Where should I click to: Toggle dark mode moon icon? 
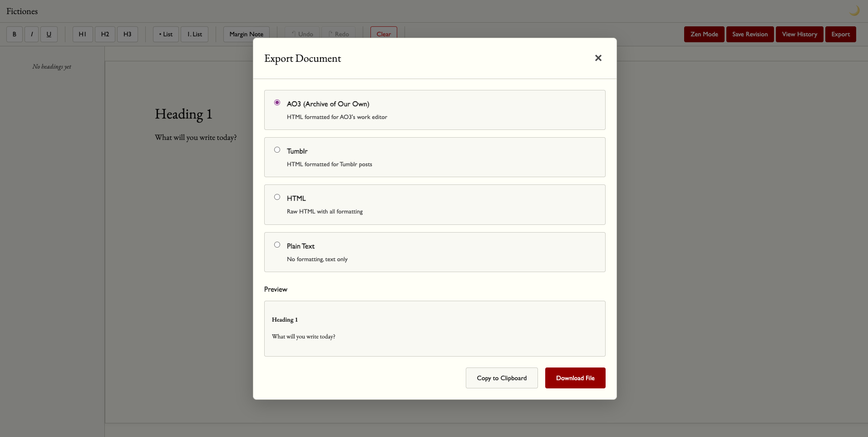[x=854, y=11]
